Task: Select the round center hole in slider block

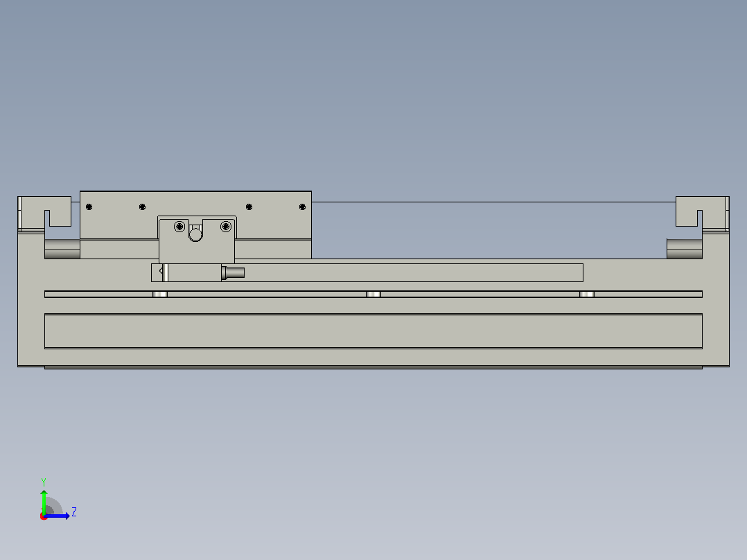Action: pos(196,234)
